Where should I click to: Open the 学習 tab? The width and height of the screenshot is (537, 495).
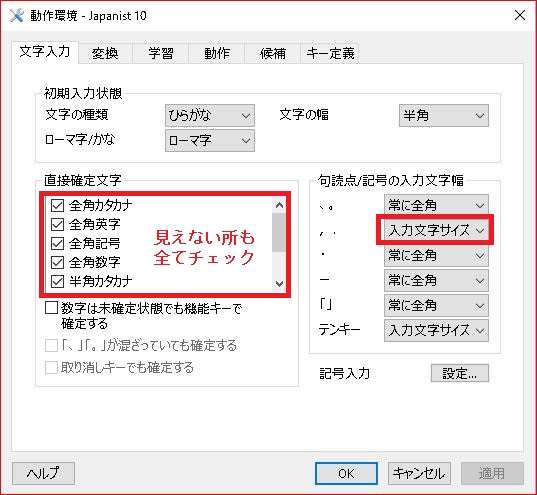161,53
